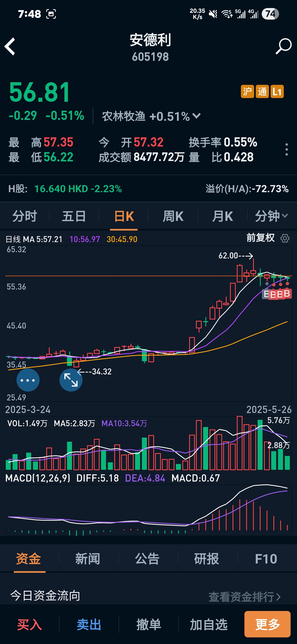The width and height of the screenshot is (297, 644).
Task: Tap the back arrow icon
Action: [10, 46]
